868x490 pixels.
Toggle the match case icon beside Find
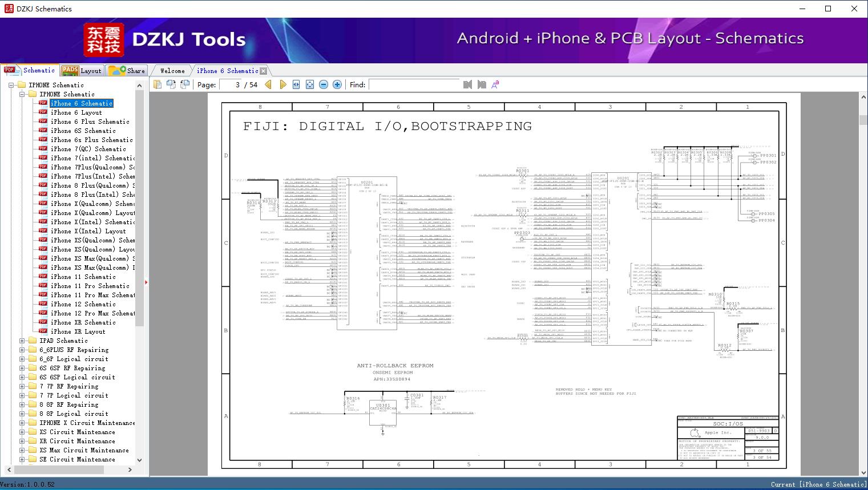tap(495, 84)
